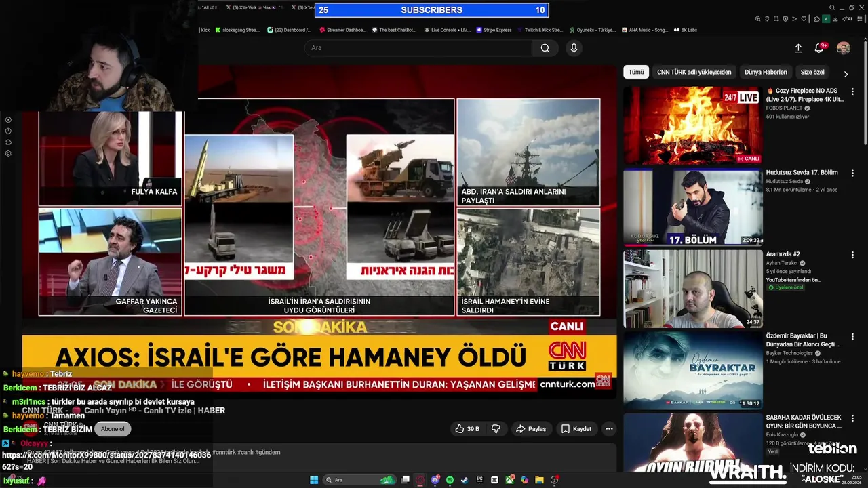Click #cnntürk hashtag in description
This screenshot has height=488, width=868.
[x=224, y=452]
